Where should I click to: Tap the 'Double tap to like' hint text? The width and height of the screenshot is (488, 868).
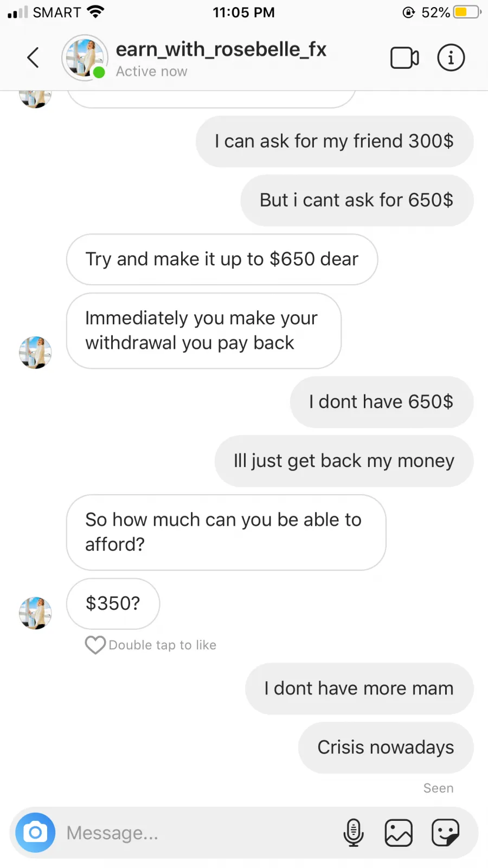coord(163,645)
